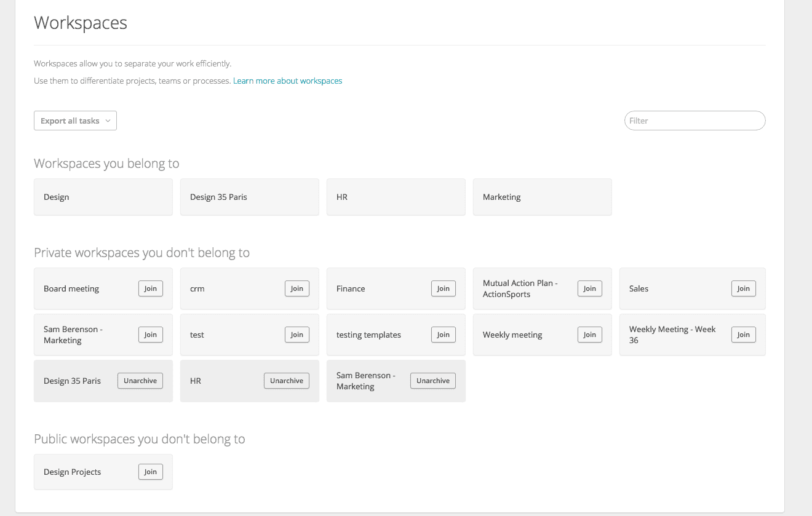This screenshot has width=812, height=516.
Task: Open the Design workspace card
Action: [x=103, y=197]
